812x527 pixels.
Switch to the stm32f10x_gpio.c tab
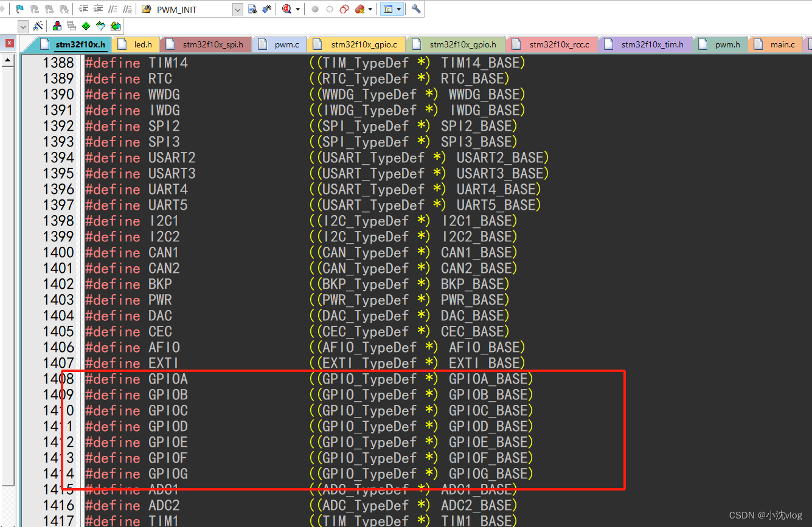pyautogui.click(x=357, y=44)
